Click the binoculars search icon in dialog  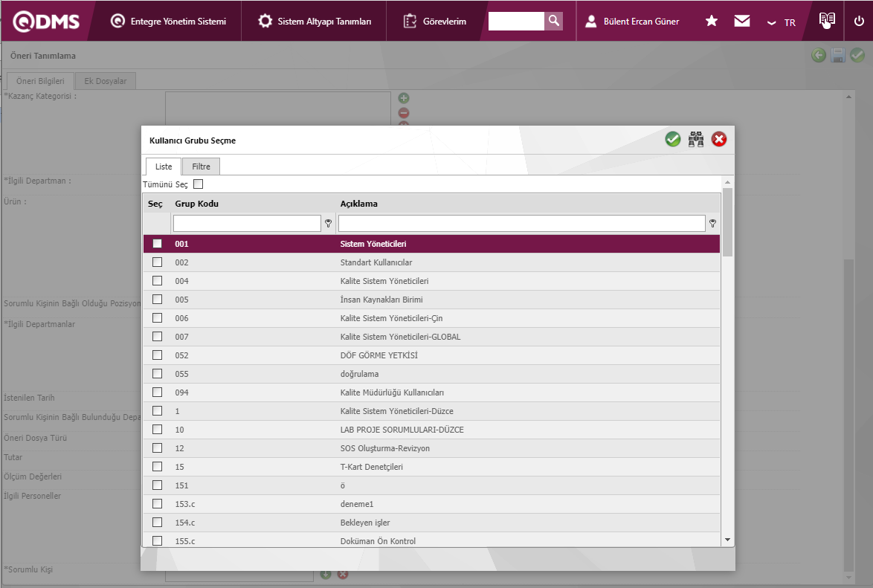pyautogui.click(x=696, y=139)
